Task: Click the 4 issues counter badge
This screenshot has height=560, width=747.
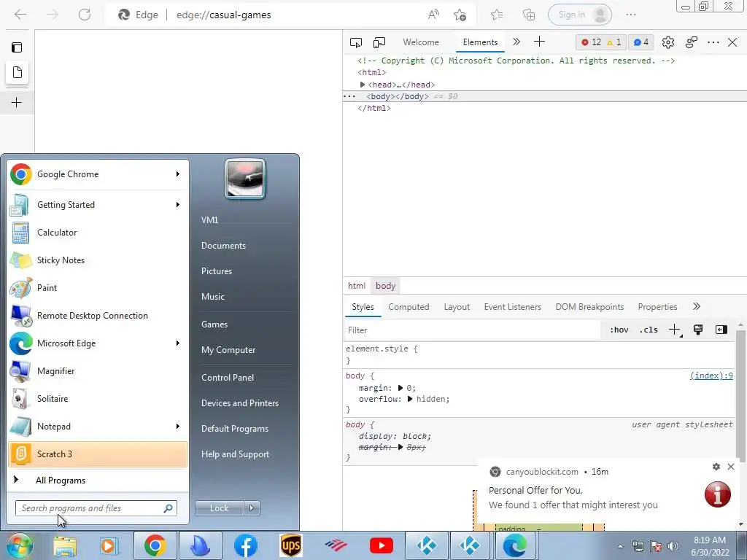Action: [x=640, y=42]
